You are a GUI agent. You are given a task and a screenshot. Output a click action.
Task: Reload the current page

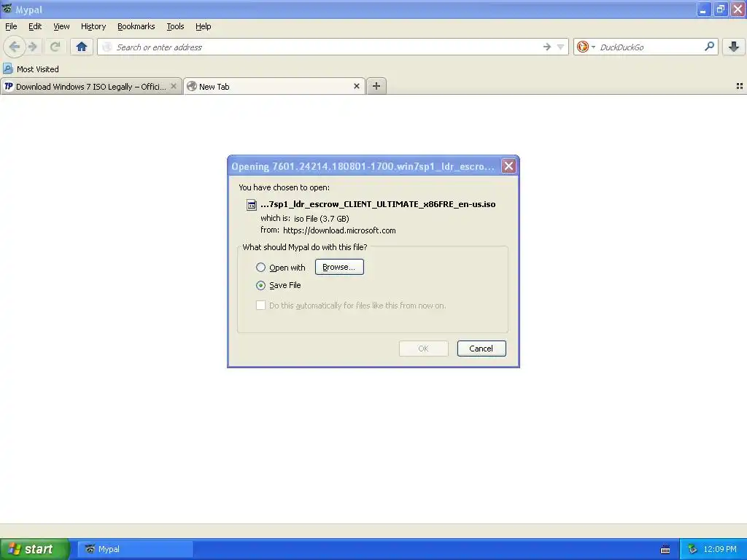(x=55, y=47)
